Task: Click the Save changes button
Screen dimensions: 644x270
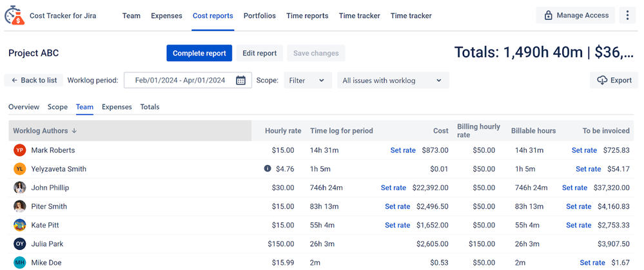Action: pos(316,53)
